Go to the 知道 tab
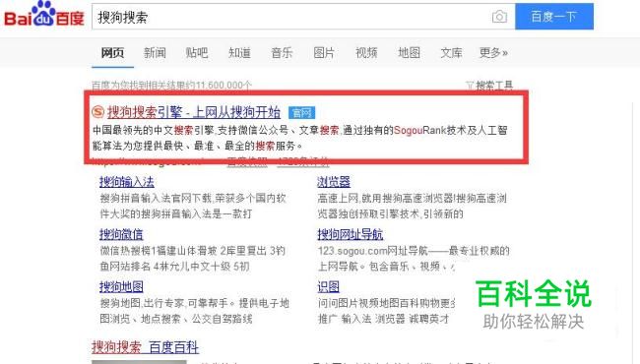The image size is (640, 364). coord(239,52)
